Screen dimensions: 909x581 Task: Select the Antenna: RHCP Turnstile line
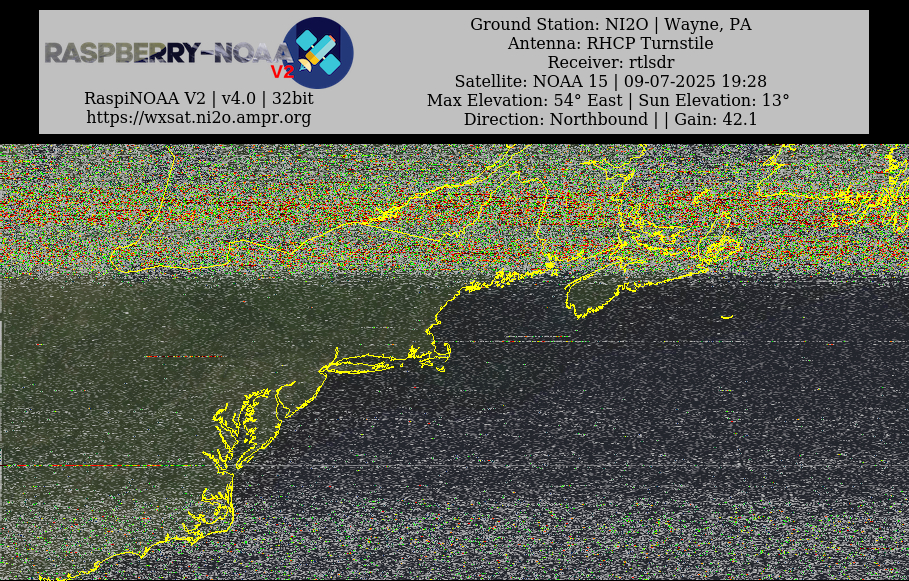tap(610, 43)
